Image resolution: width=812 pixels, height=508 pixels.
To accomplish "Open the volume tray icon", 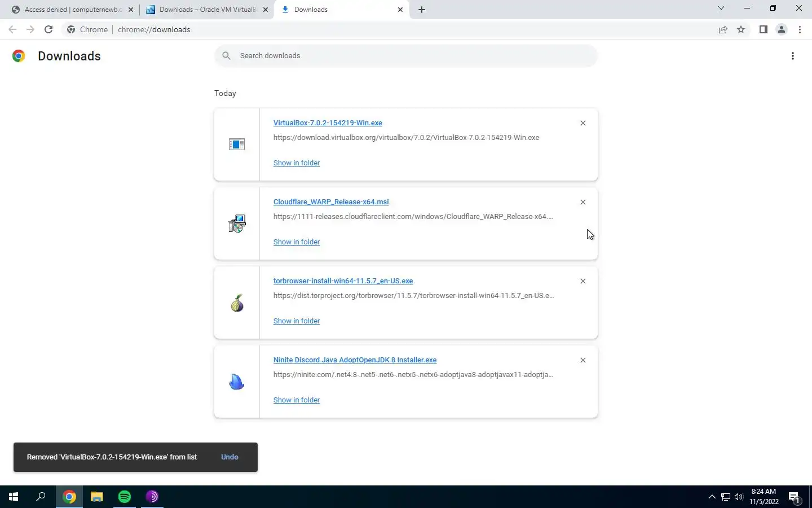I will pyautogui.click(x=739, y=497).
